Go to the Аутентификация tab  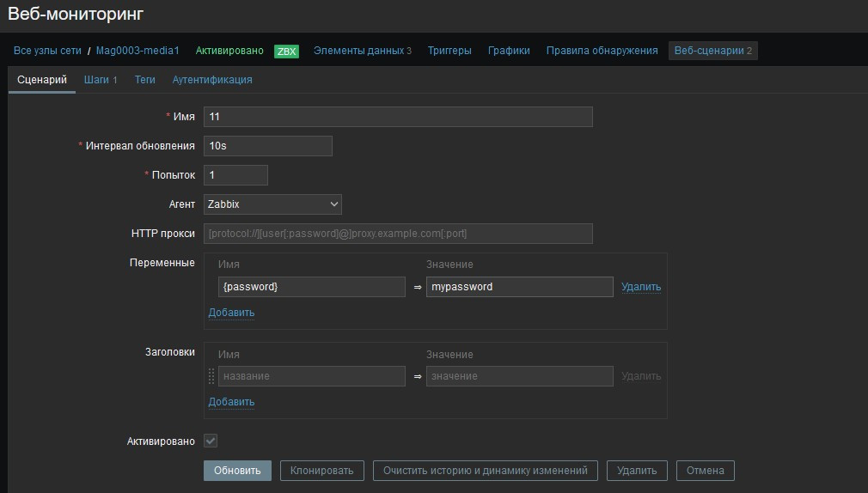pyautogui.click(x=212, y=80)
